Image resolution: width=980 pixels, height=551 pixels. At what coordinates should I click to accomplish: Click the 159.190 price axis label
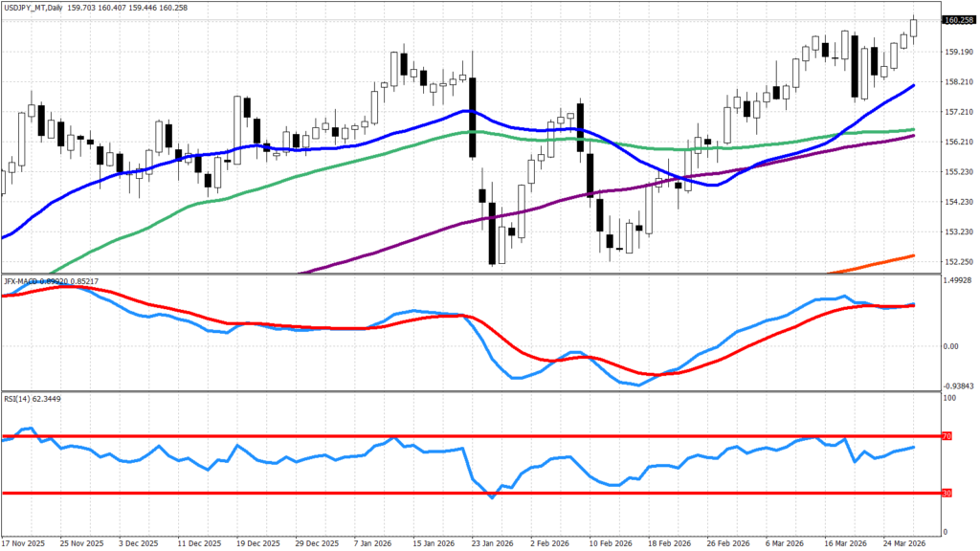point(959,52)
